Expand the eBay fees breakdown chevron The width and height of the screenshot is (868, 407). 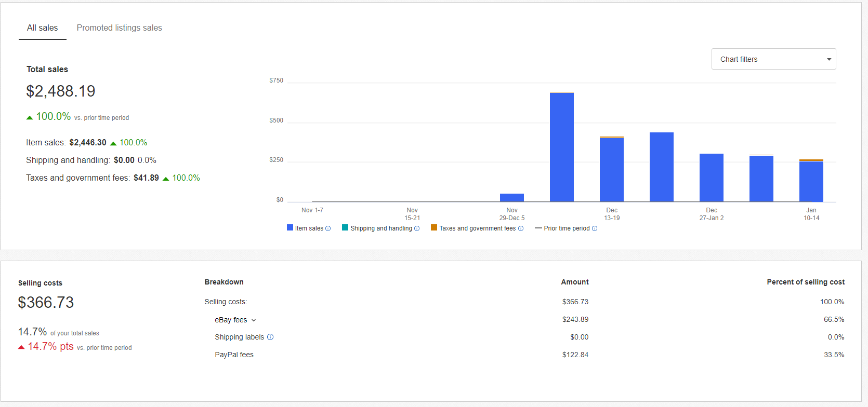254,320
